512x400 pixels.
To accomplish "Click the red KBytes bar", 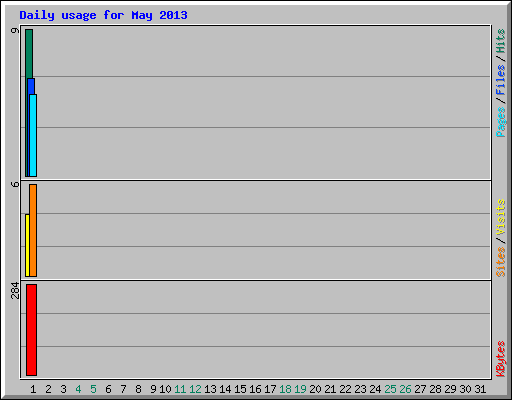I will [31, 330].
